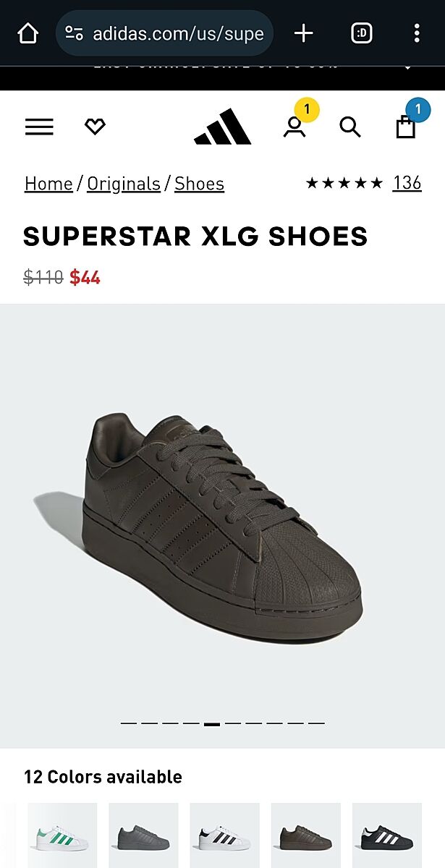
Task: Expand the promo banner chevron
Action: [x=407, y=67]
